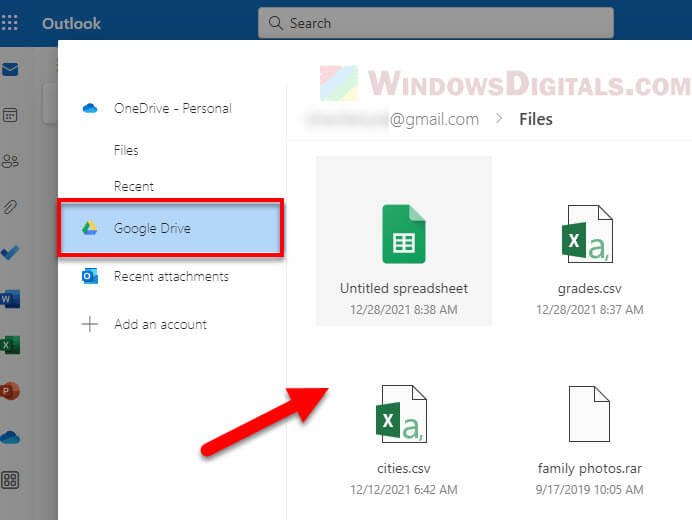Launch Word from the sidebar

coord(10,299)
